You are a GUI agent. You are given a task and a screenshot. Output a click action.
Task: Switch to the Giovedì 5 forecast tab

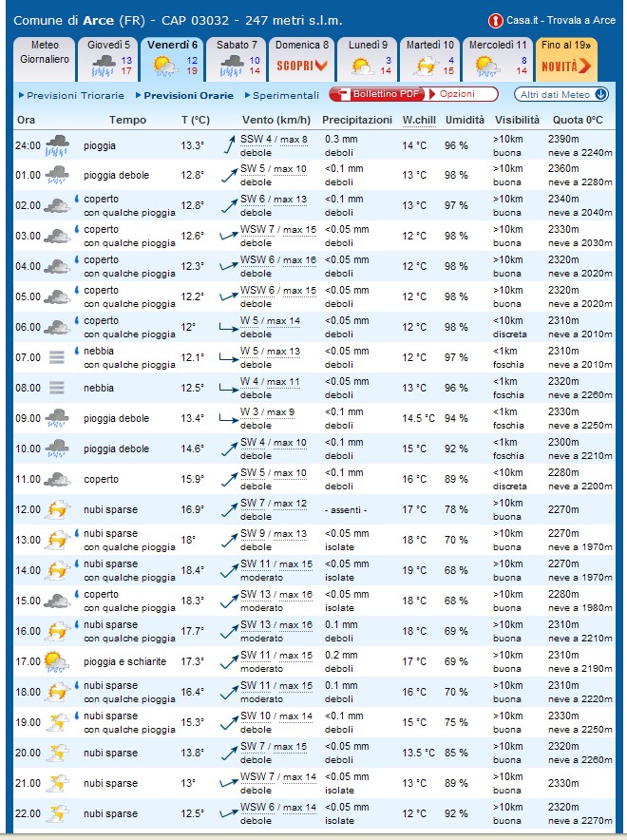[x=107, y=59]
